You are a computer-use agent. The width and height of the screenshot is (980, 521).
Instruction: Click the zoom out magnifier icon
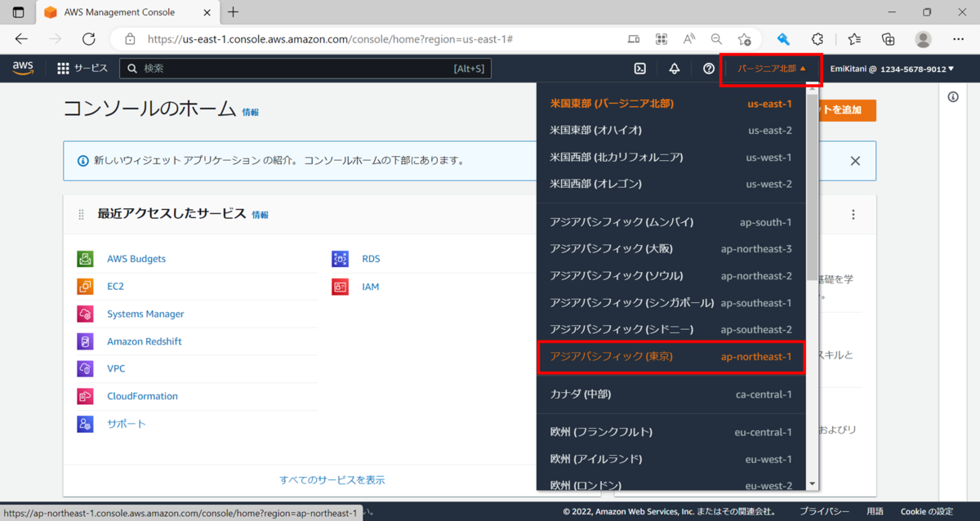pos(716,39)
